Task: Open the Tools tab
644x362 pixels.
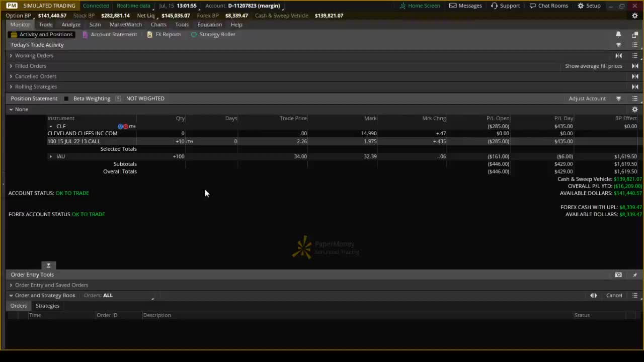Action: coord(182,25)
